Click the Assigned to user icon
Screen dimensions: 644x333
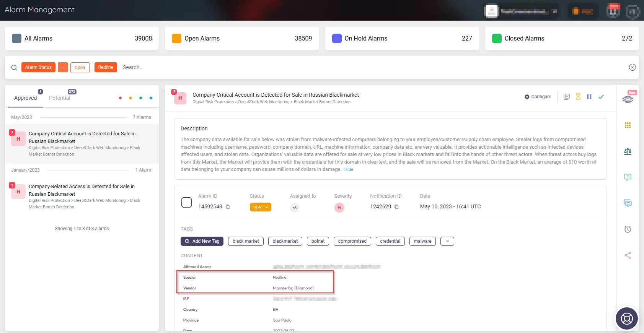point(294,208)
